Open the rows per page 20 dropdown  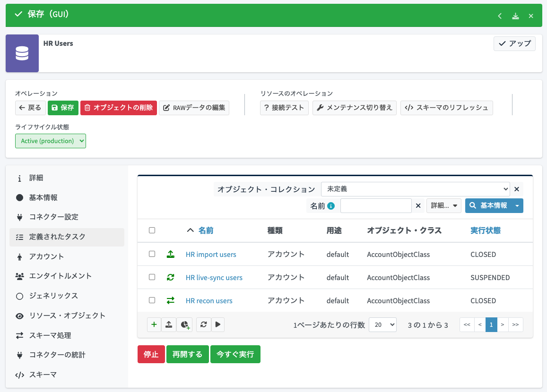pyautogui.click(x=382, y=325)
